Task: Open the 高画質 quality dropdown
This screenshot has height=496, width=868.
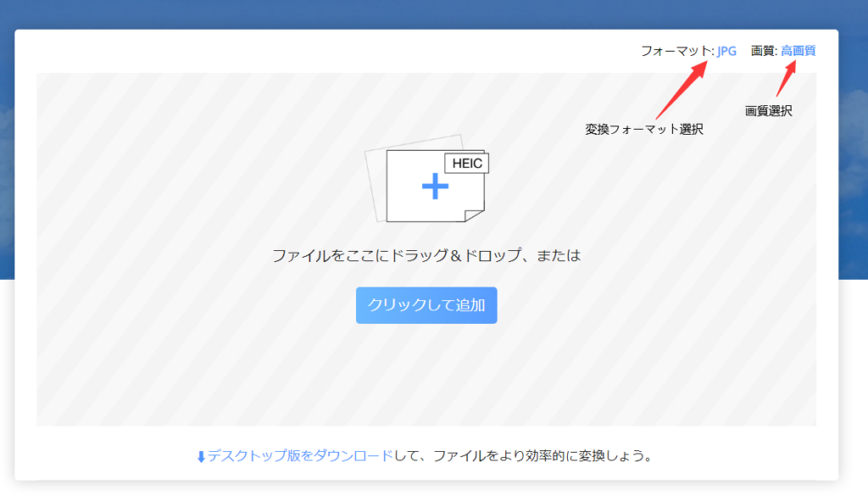Action: click(798, 51)
